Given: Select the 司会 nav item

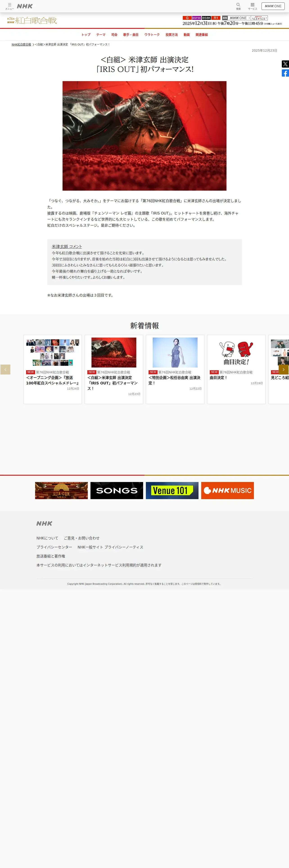Looking at the screenshot, I should click(x=114, y=35).
